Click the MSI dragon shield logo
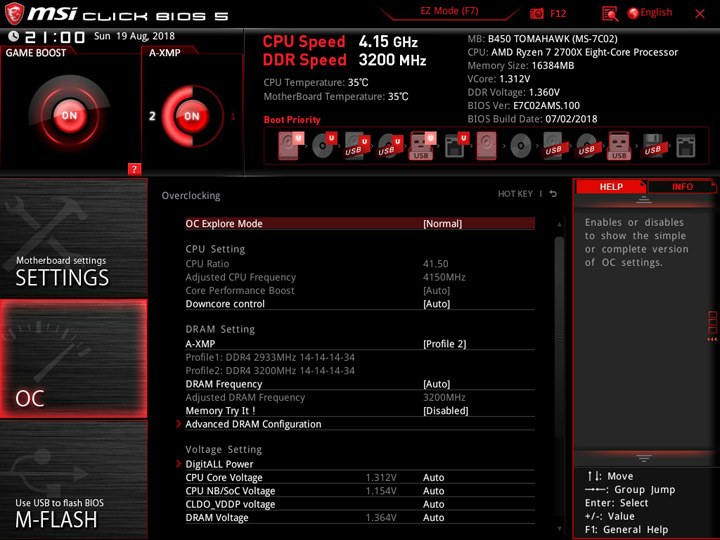This screenshot has width=720, height=540. pos(14,13)
